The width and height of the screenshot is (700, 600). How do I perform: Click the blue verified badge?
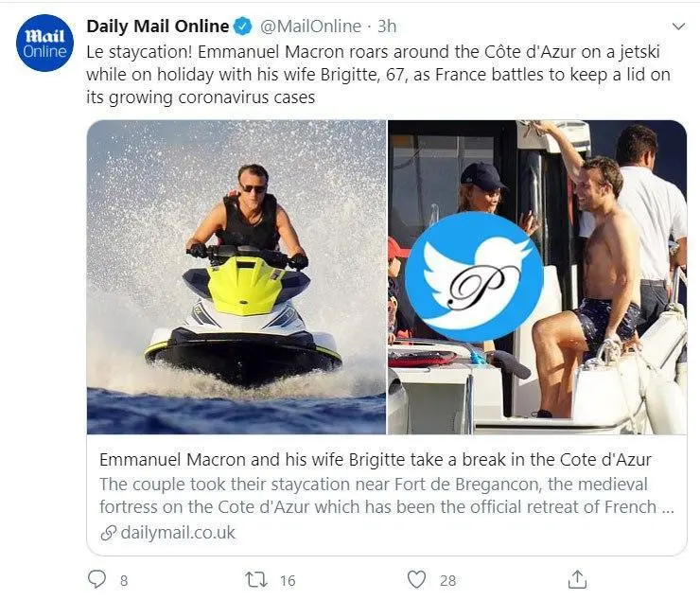click(x=243, y=26)
